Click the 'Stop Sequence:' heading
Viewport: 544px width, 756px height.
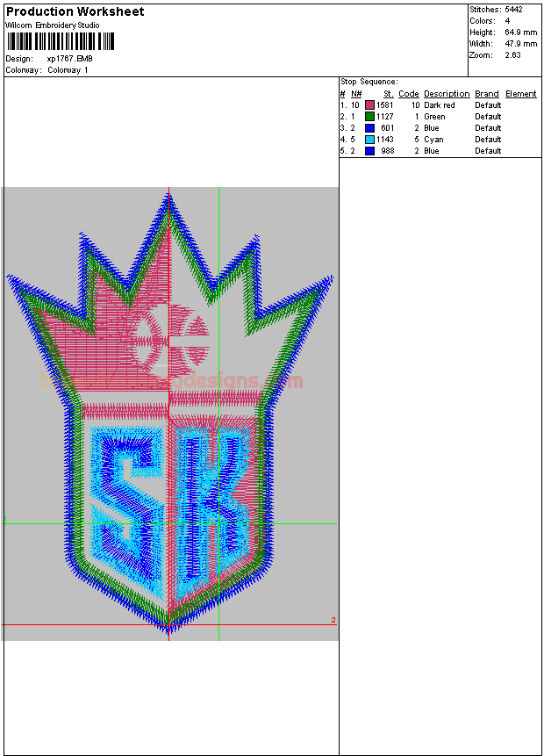369,82
